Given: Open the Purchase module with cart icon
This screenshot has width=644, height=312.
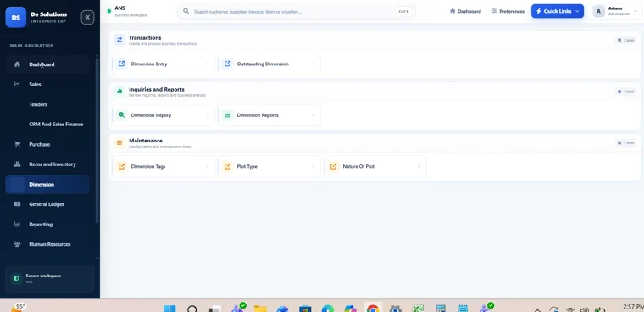Looking at the screenshot, I should (47, 144).
